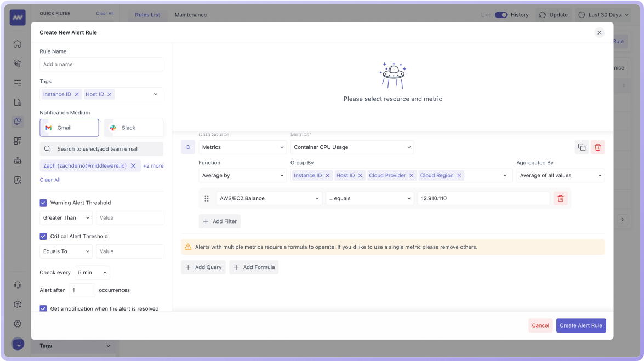This screenshot has height=361, width=644.
Task: Cancel the alert rule creation
Action: [x=540, y=325]
